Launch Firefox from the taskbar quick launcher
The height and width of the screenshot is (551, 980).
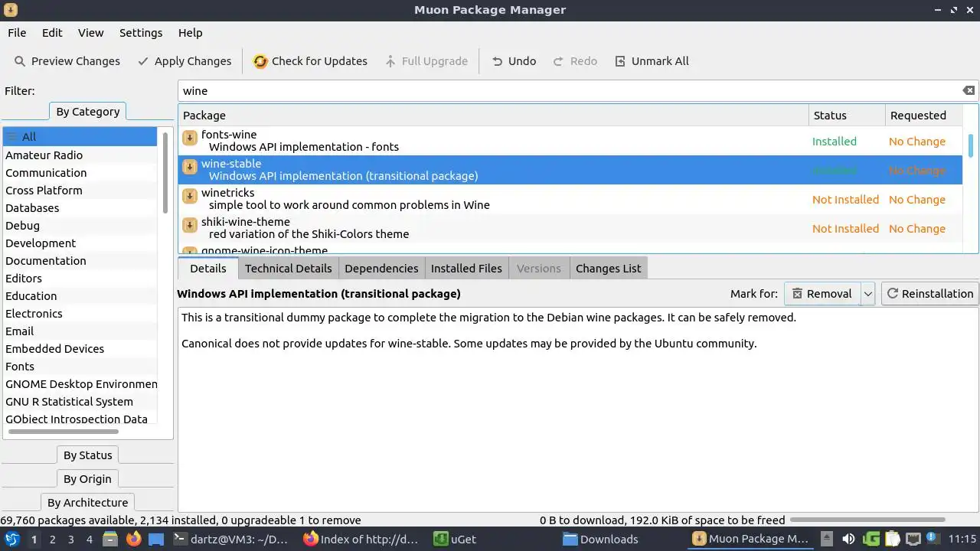click(133, 539)
